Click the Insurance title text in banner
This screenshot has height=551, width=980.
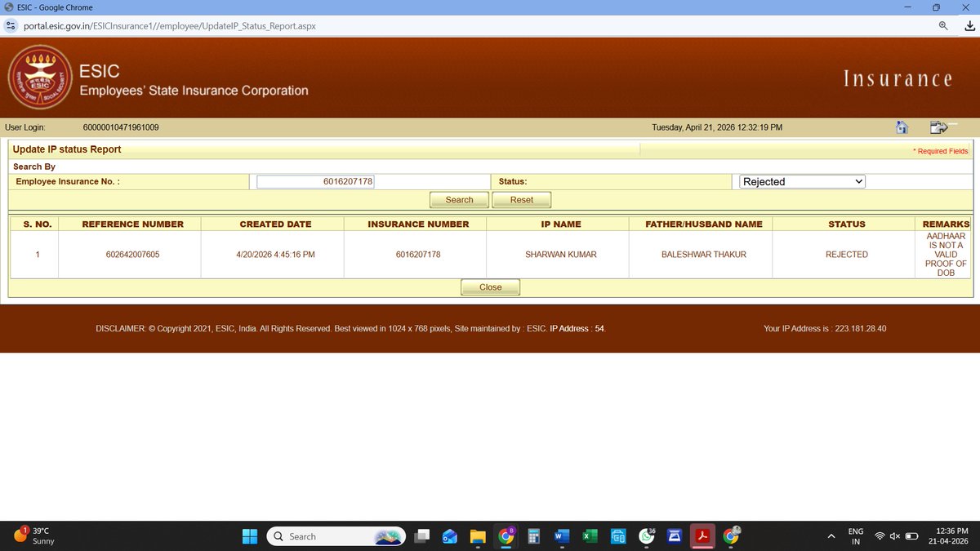pyautogui.click(x=898, y=78)
